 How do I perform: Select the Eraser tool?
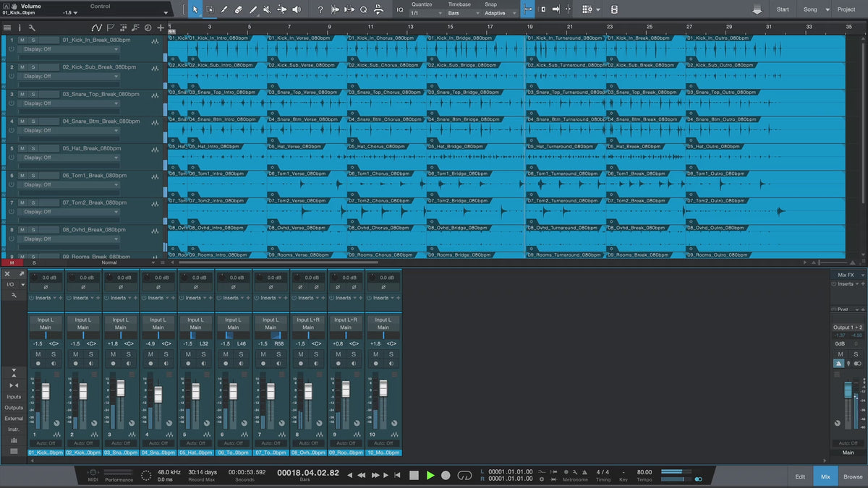point(239,10)
